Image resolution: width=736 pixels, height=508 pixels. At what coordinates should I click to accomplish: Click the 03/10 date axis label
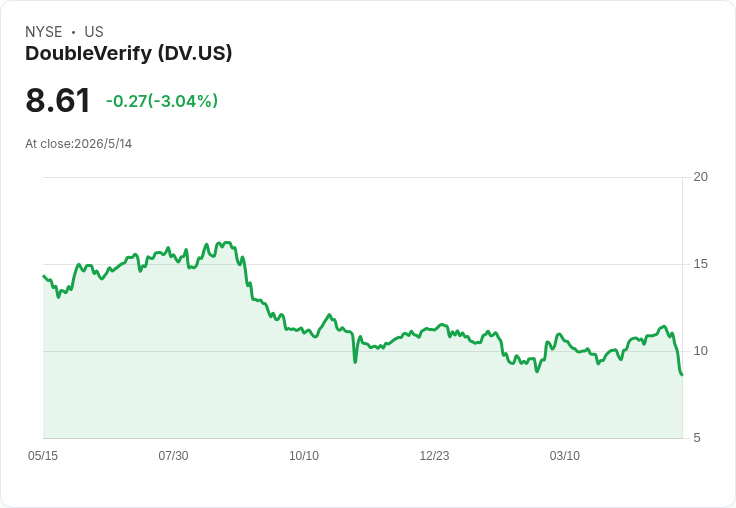[565, 456]
